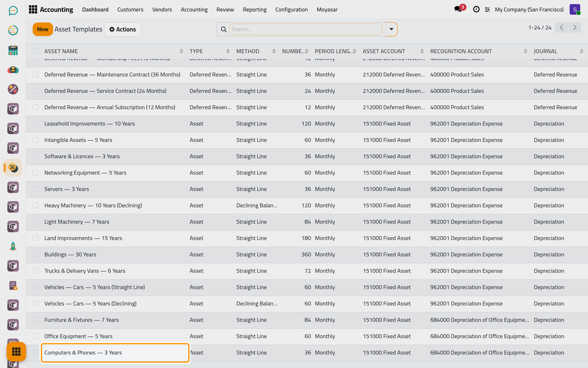Check the Servers — 3 Years row checkbox
This screenshot has height=368, width=588.
click(x=36, y=189)
